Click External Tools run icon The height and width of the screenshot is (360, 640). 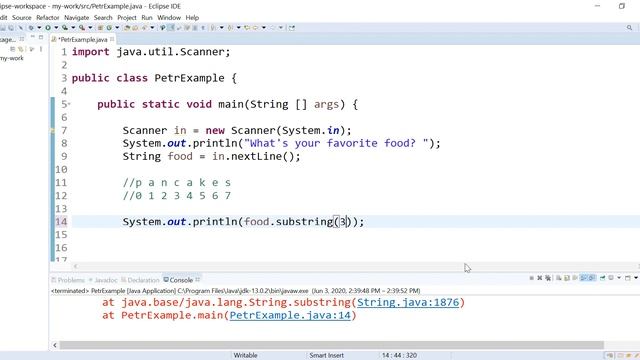pos(82,28)
